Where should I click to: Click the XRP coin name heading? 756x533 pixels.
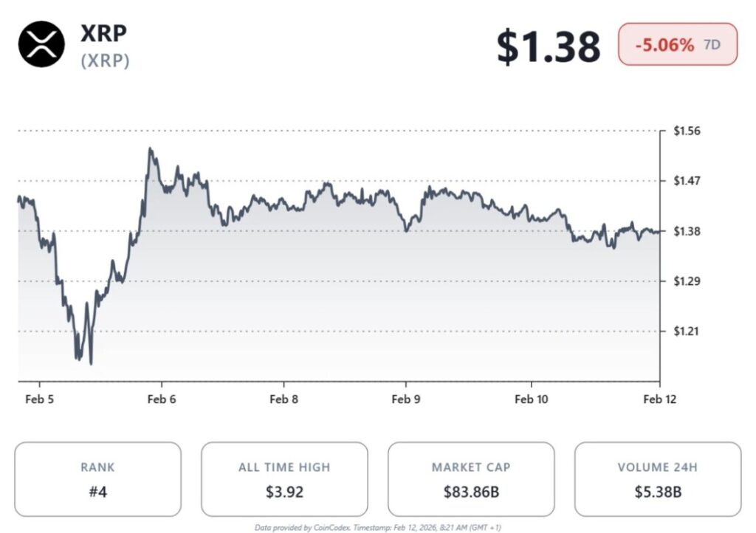tap(105, 34)
